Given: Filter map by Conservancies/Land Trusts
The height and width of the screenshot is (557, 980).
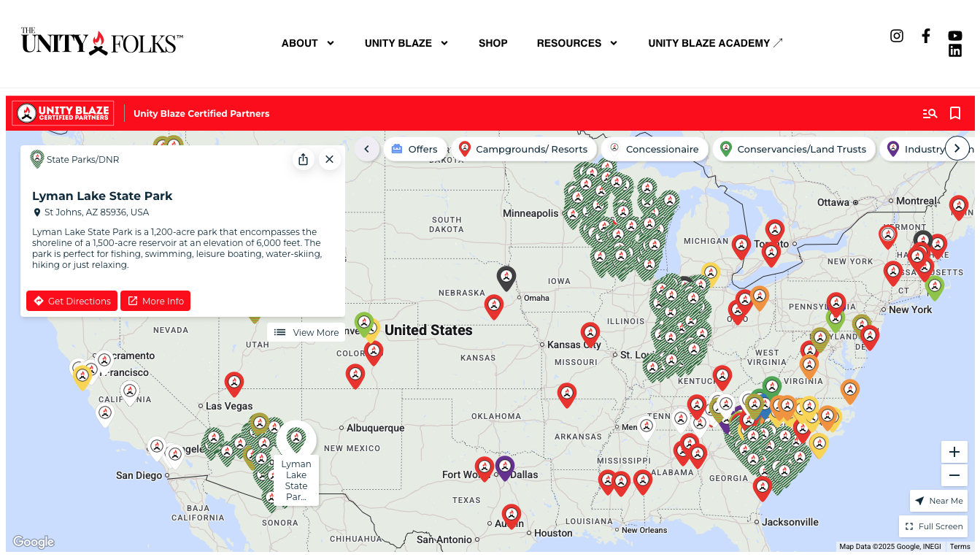Looking at the screenshot, I should (x=794, y=149).
